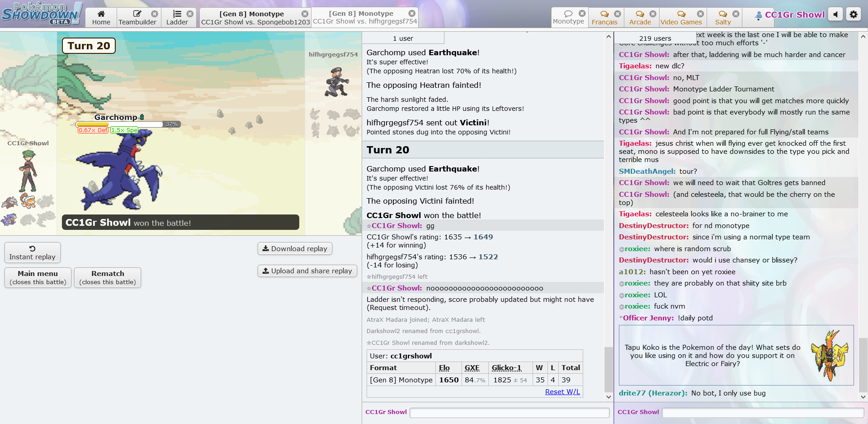Click the opponent trainer hifhgrgegsf754 sprite

pos(337,82)
